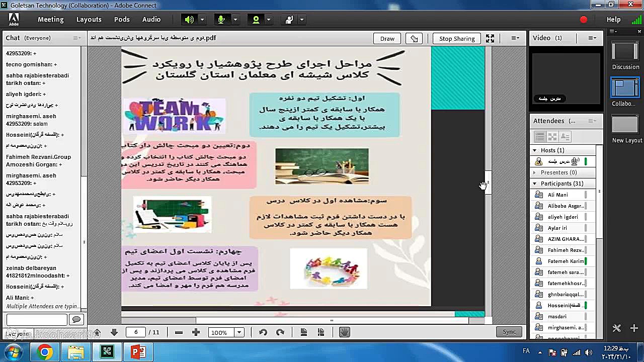Select participant masdari

click(562, 316)
